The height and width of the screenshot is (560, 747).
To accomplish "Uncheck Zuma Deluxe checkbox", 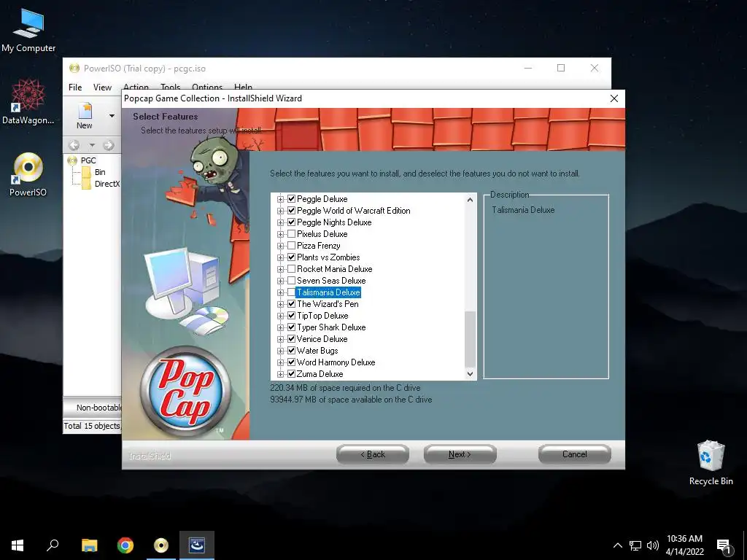I will (292, 374).
